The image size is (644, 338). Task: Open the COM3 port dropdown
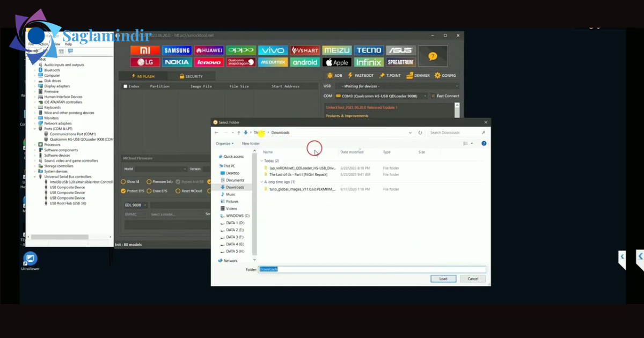point(381,96)
